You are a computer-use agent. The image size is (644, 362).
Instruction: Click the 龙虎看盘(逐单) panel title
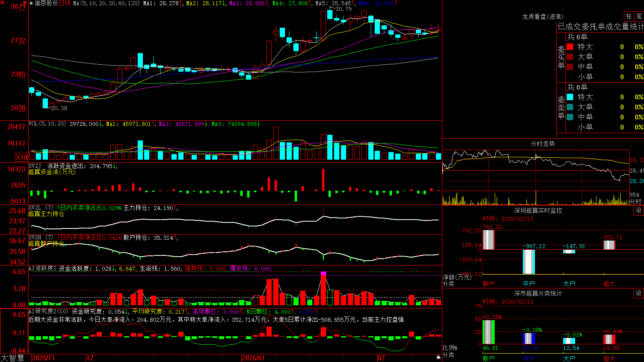point(543,16)
